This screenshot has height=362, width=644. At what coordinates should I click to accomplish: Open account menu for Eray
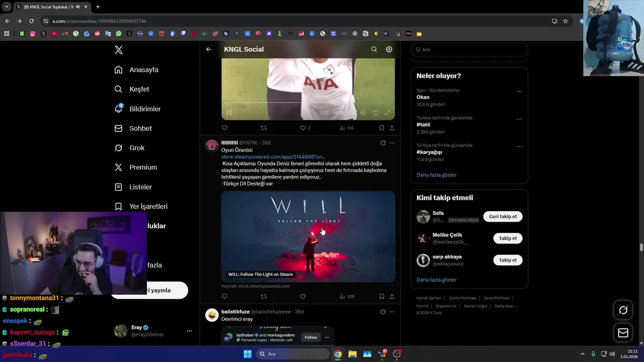190,331
